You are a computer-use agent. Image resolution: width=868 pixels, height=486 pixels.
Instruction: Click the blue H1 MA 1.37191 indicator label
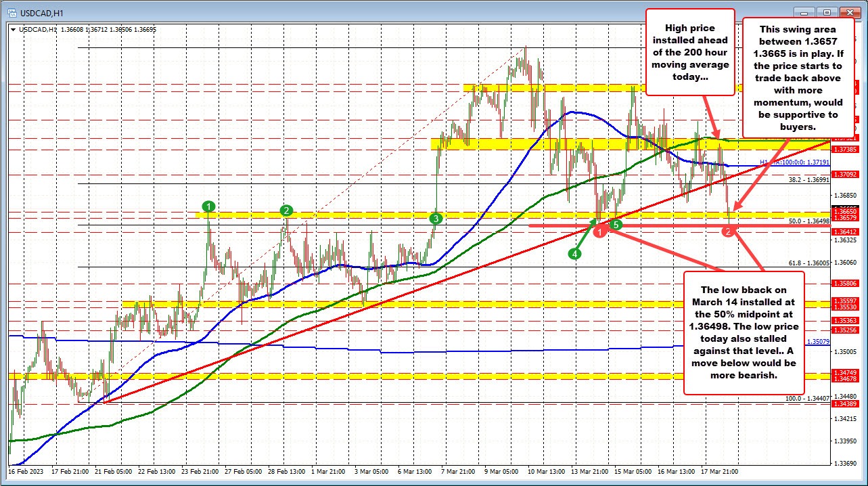click(x=788, y=162)
